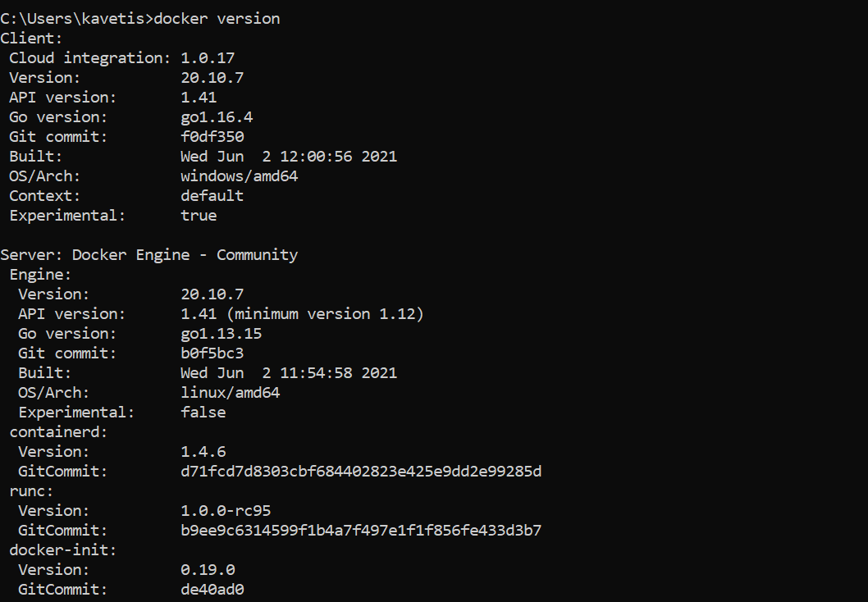Select Cloud integration value 1.0.17
The width and height of the screenshot is (868, 602).
point(208,58)
